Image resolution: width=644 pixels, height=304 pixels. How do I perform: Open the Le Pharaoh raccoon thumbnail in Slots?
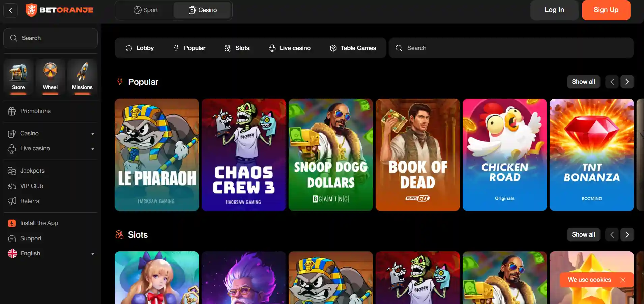[x=331, y=278]
